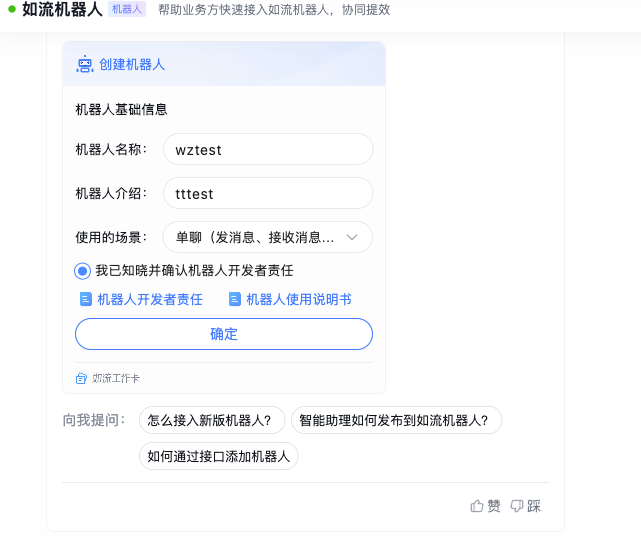Open the 使用的场景 dropdown
Screen dimensions: 641x536
point(267,237)
